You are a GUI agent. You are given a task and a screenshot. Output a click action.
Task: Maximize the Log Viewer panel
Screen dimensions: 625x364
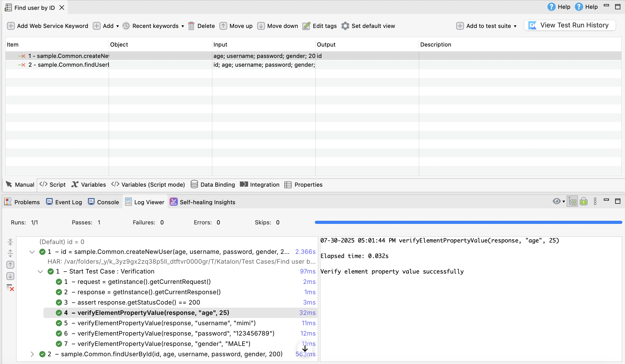pos(618,201)
